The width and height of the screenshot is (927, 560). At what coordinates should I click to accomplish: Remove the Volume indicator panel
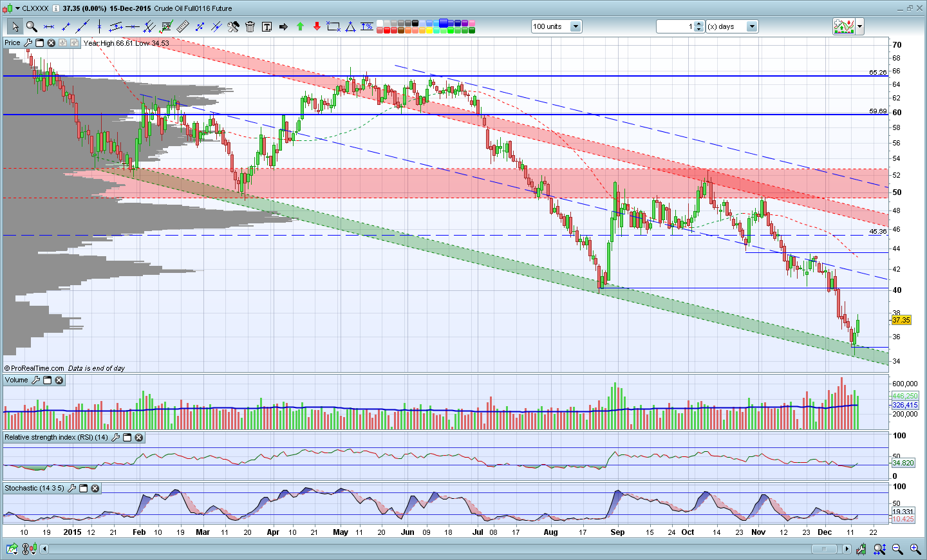[x=59, y=380]
